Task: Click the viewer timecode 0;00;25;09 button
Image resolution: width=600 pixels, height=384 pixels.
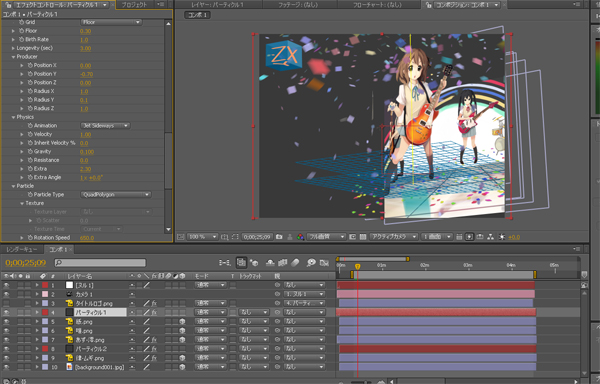Action: click(x=258, y=237)
